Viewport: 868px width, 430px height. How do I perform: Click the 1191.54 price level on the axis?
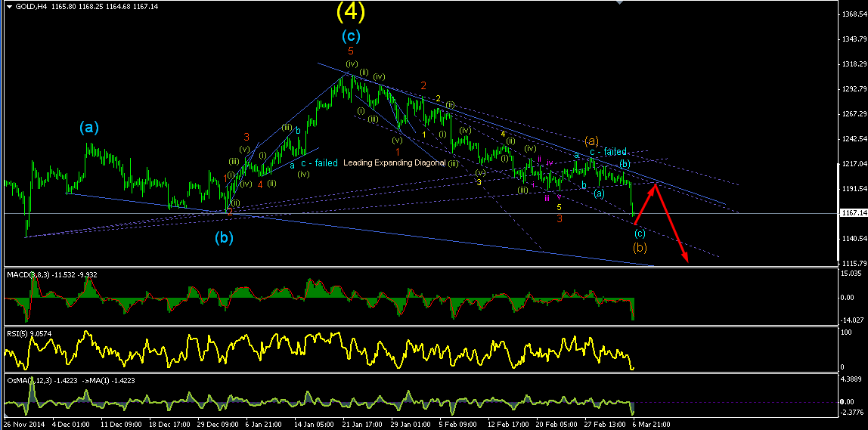[x=853, y=189]
